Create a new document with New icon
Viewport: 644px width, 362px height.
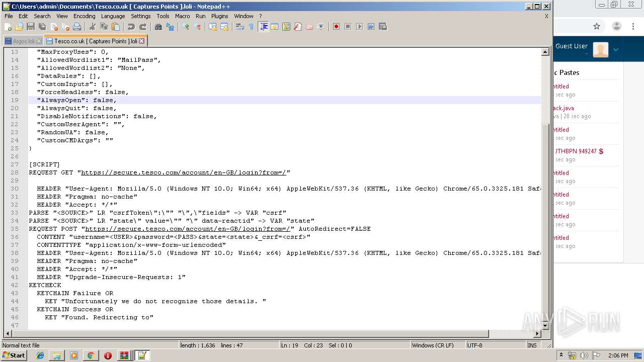[8, 27]
